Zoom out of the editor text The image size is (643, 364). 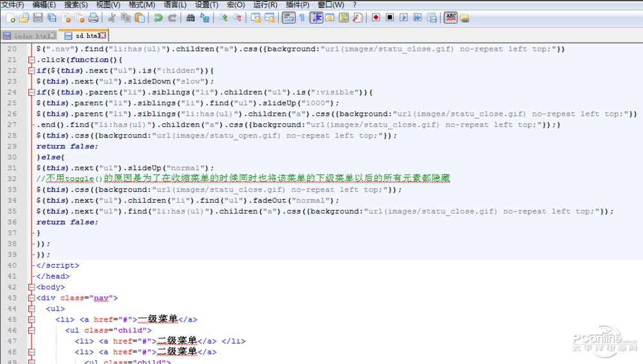(236, 17)
